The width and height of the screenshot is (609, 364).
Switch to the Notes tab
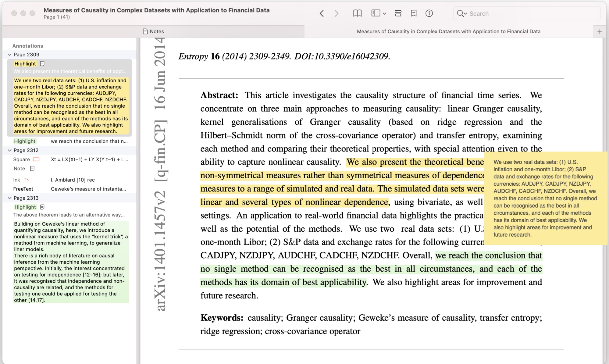coord(153,31)
